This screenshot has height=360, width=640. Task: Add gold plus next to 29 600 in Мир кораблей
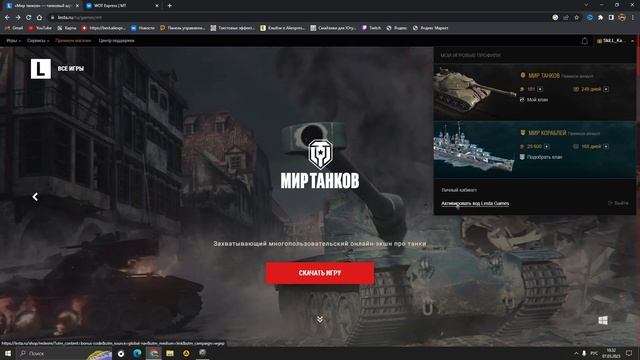pos(547,146)
